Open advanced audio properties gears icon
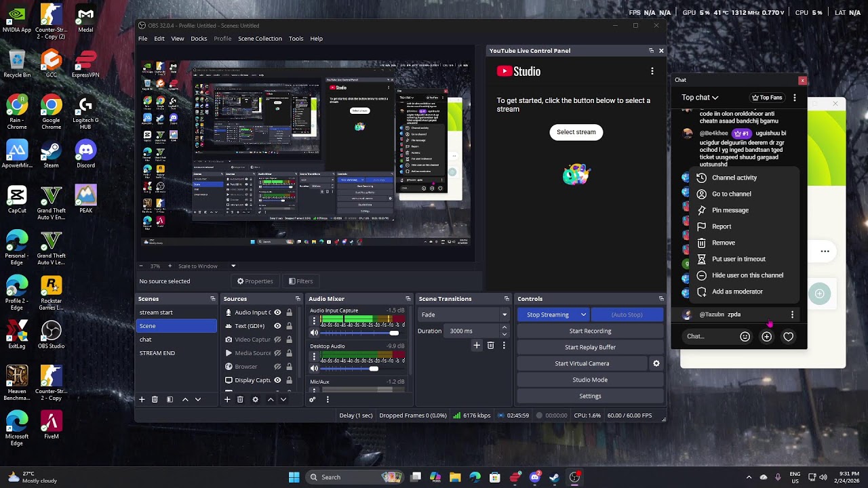The image size is (868, 488). coord(313,400)
